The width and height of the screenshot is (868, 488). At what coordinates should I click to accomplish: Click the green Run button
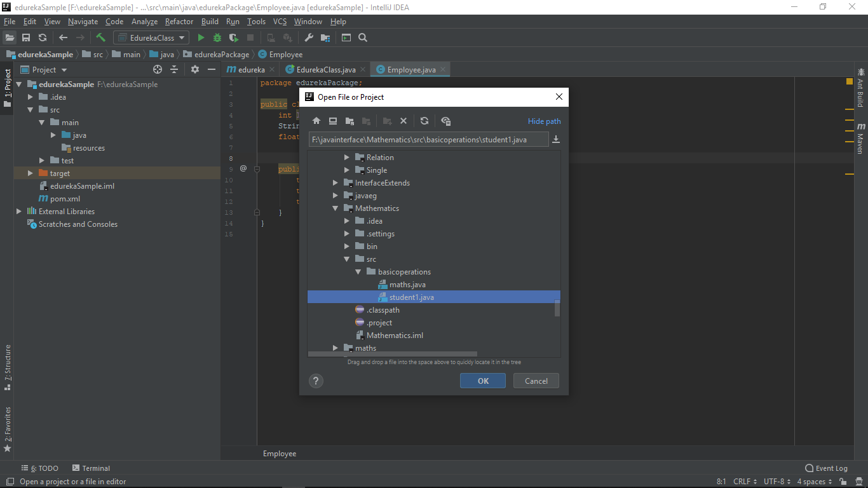(x=201, y=37)
